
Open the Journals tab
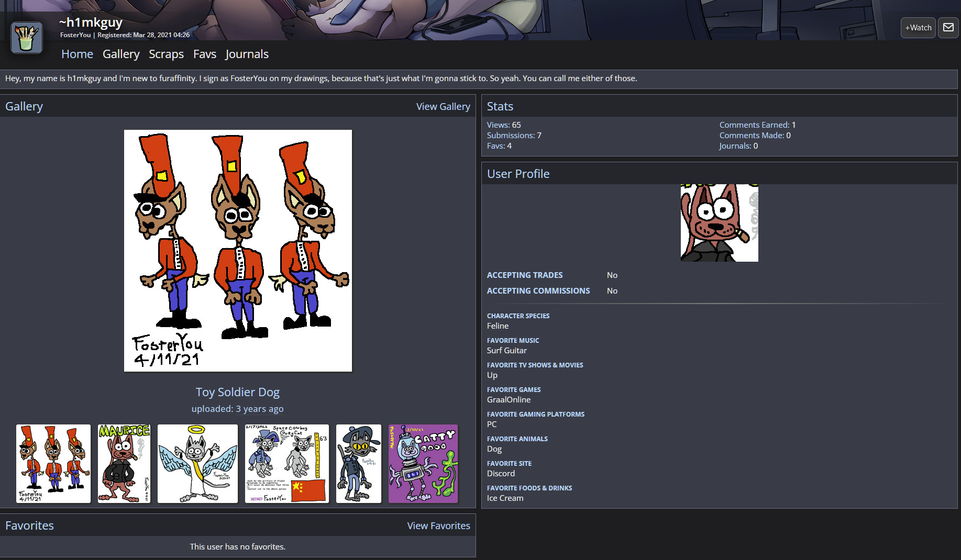pyautogui.click(x=247, y=54)
